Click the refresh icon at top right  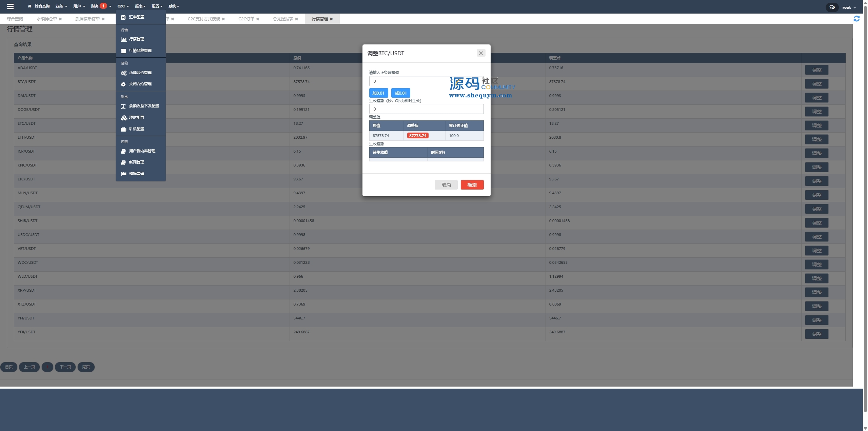856,19
